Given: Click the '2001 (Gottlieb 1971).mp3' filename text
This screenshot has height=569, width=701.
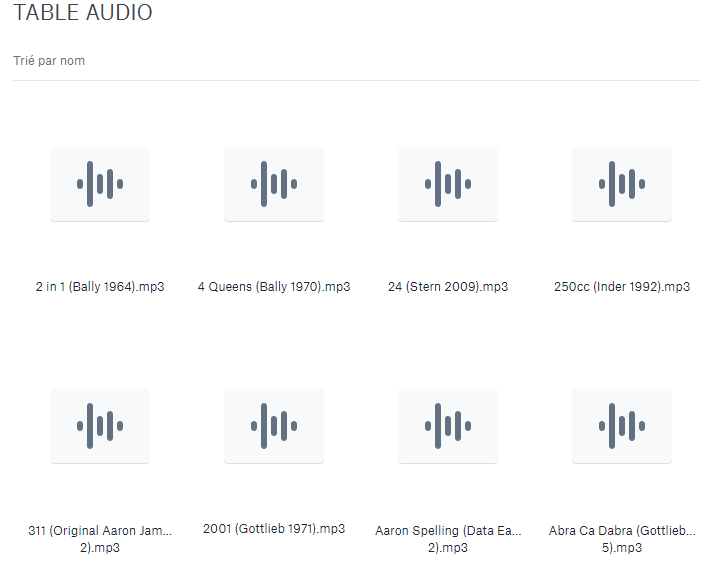Looking at the screenshot, I should 274,529.
